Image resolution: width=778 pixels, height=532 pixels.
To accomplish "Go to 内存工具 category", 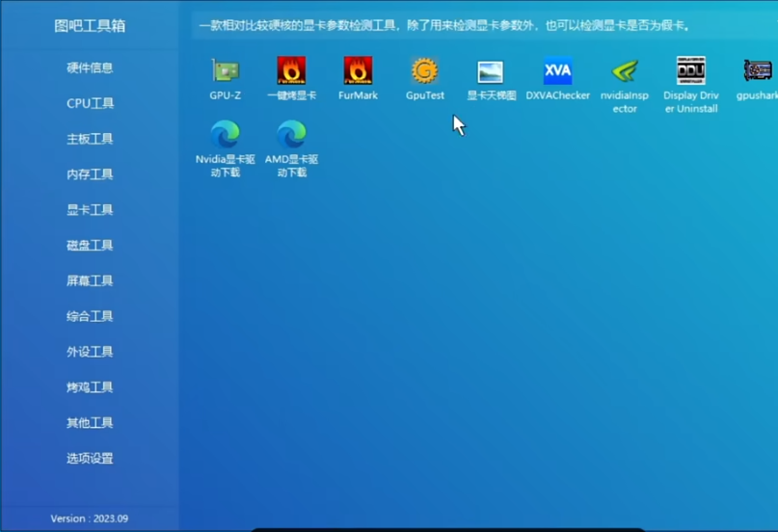I will coord(90,174).
